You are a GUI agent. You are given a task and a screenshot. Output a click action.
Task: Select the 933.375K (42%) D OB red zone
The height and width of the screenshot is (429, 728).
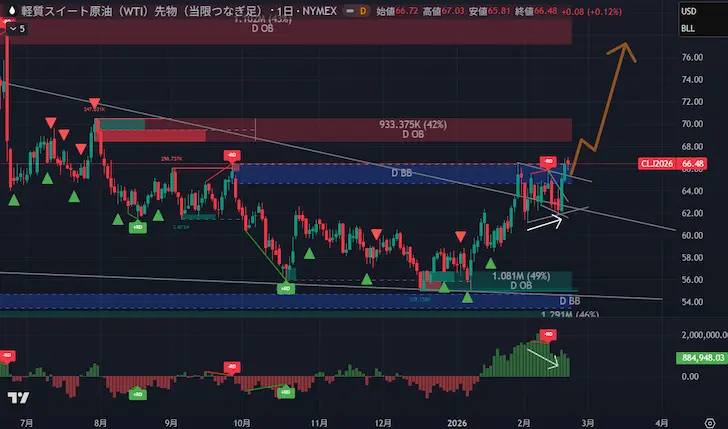pos(410,130)
